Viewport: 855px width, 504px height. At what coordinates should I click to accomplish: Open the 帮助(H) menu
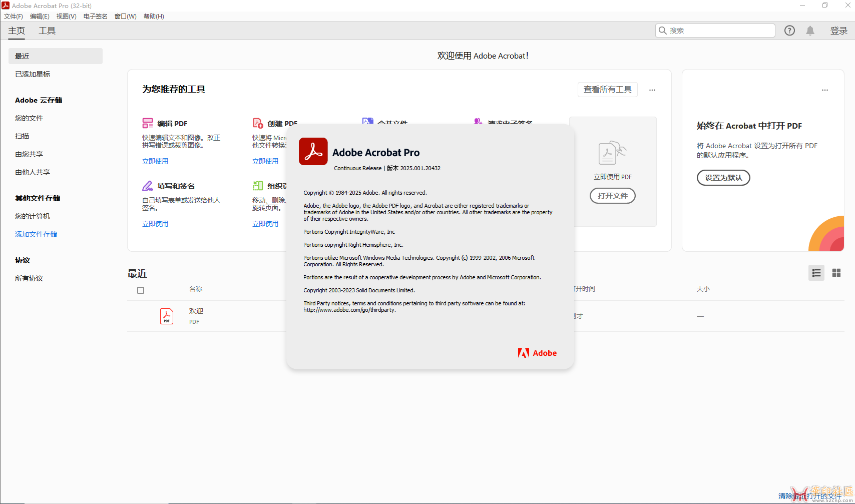point(154,17)
